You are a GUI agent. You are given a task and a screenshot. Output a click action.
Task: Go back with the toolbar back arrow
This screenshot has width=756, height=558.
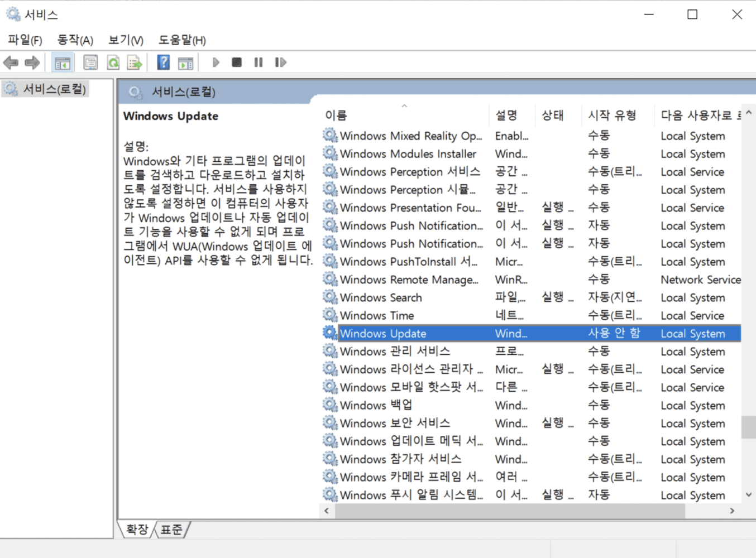click(x=11, y=62)
